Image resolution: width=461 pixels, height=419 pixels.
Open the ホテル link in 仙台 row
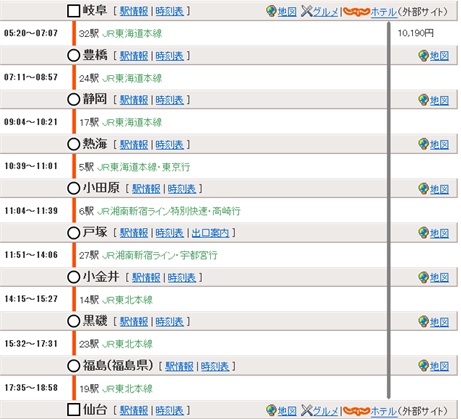[384, 411]
